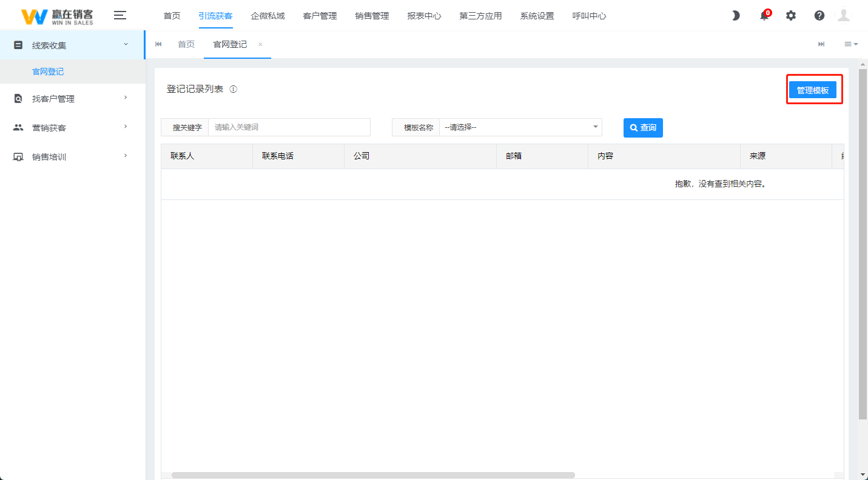Open the 模板名称 dropdown

pos(520,127)
